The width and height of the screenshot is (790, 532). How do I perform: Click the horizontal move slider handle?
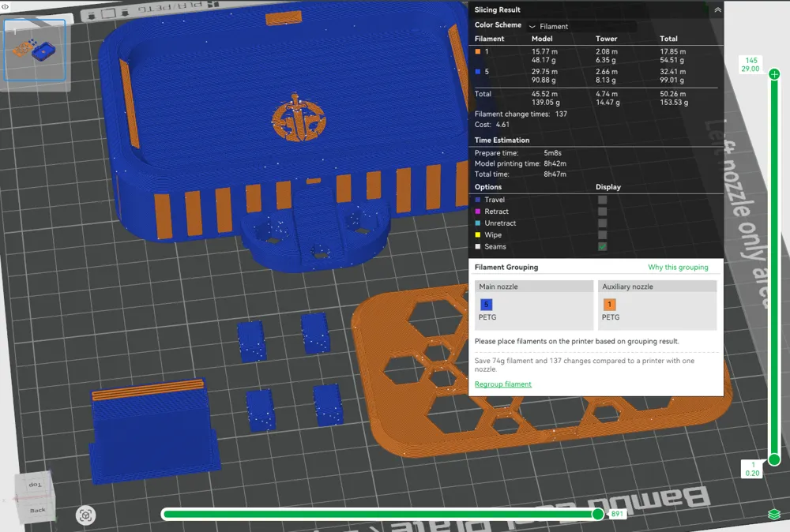coord(598,514)
